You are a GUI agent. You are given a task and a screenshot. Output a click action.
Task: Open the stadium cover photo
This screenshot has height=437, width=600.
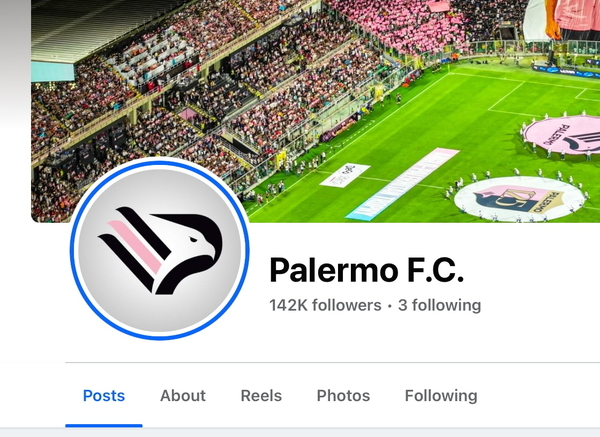[x=315, y=111]
